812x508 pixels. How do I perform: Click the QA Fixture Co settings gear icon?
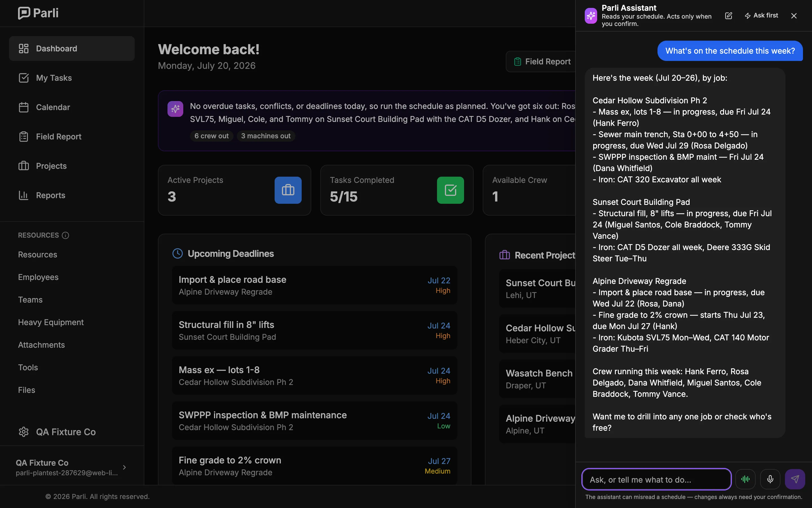(23, 432)
